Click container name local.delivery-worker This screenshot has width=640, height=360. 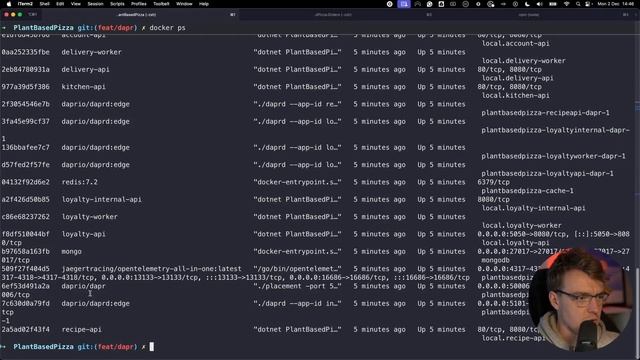[x=524, y=61]
